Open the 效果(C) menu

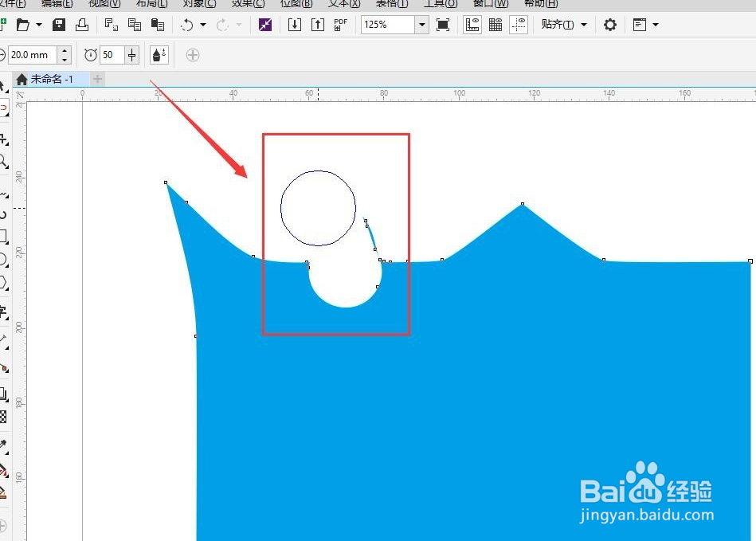[249, 3]
